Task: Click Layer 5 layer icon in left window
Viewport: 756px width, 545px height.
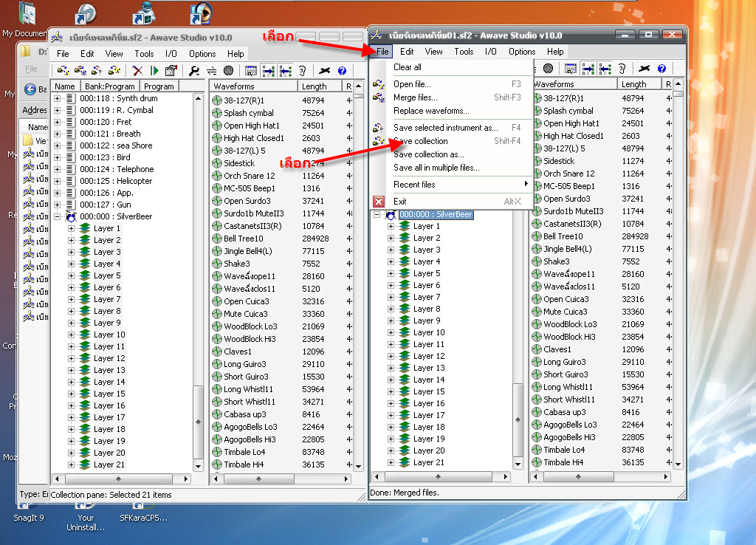Action: pos(85,276)
